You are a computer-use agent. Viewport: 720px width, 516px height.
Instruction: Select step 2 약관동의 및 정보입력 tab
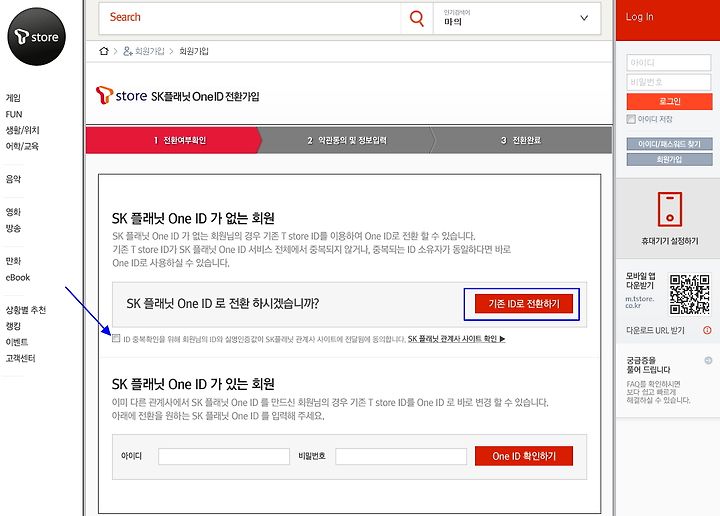347,140
